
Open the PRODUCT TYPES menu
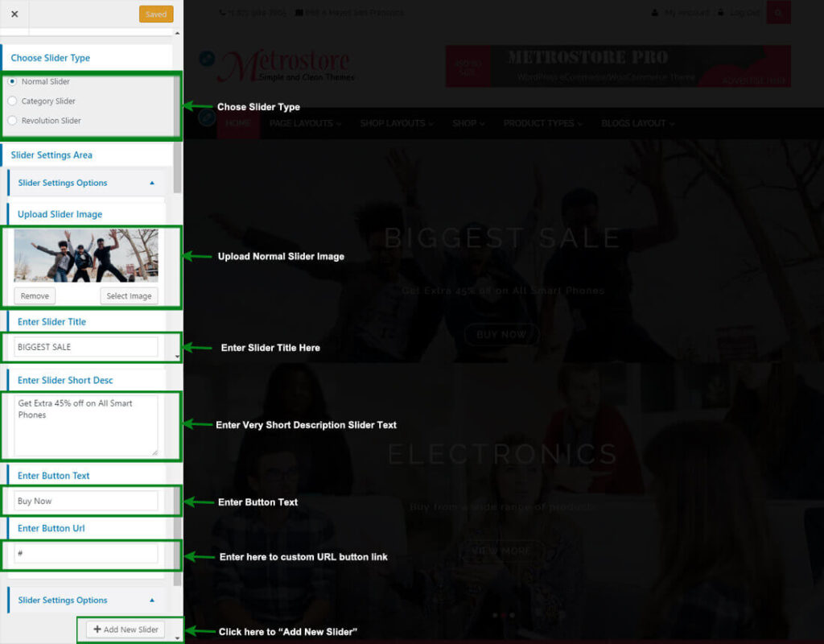542,123
